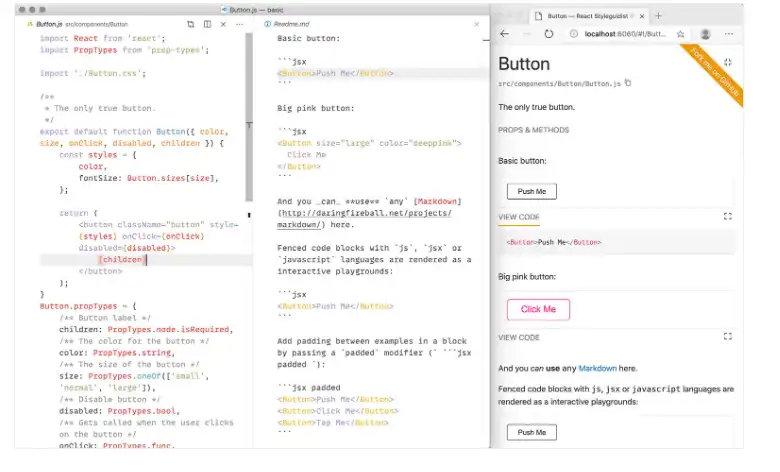Close the Button.js editor tab
The image size is (780, 472).
[x=223, y=24]
